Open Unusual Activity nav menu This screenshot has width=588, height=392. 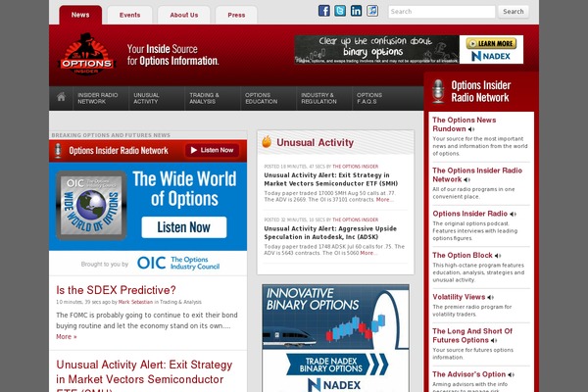pos(157,98)
